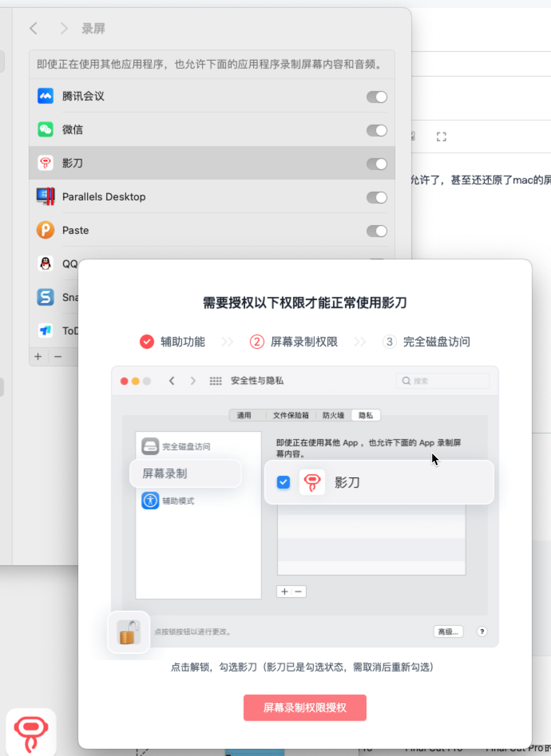Viewport: 551px width, 756px height.
Task: Click the 录屏 pane title
Action: [x=93, y=29]
